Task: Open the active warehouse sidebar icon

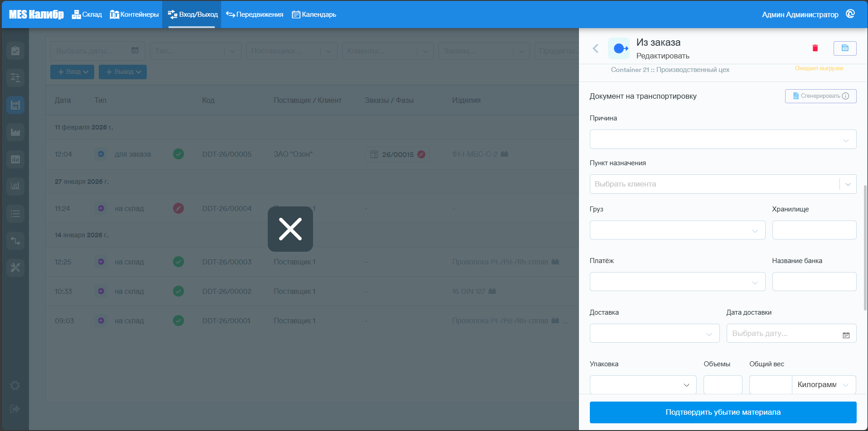Action: pyautogui.click(x=15, y=105)
